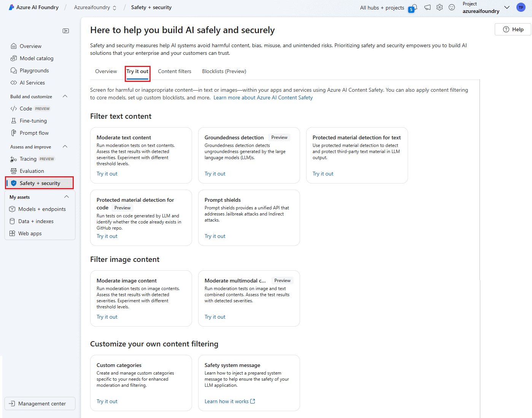Viewport: 532px width, 418px height.
Task: Open the Blocklists (Preview) tab
Action: 224,71
